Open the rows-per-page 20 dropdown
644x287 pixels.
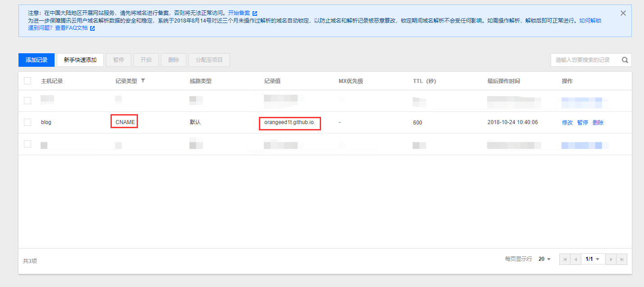[545, 259]
